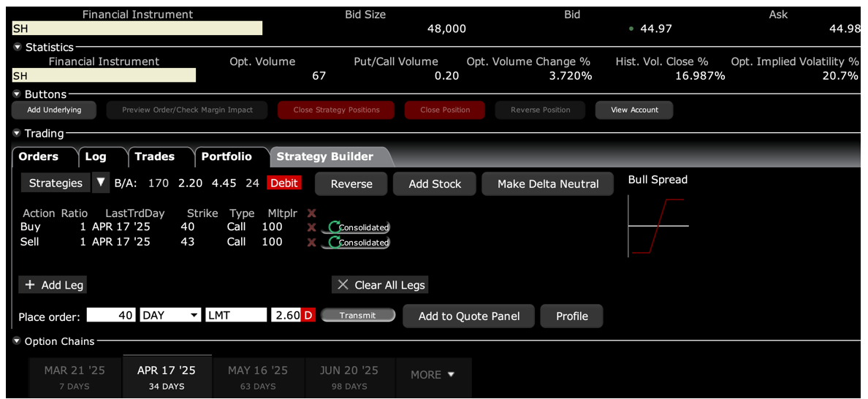This screenshot has width=868, height=399.
Task: Click Consolidated routing on the Buy leg
Action: pos(355,227)
